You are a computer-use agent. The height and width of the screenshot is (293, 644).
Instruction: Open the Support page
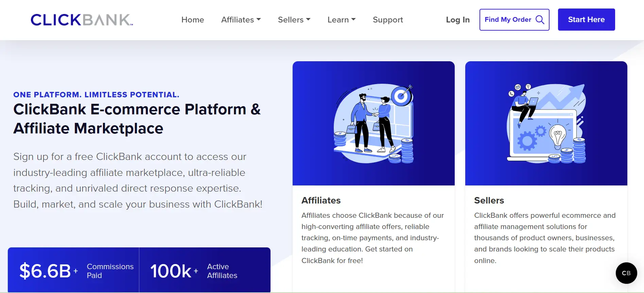tap(388, 20)
